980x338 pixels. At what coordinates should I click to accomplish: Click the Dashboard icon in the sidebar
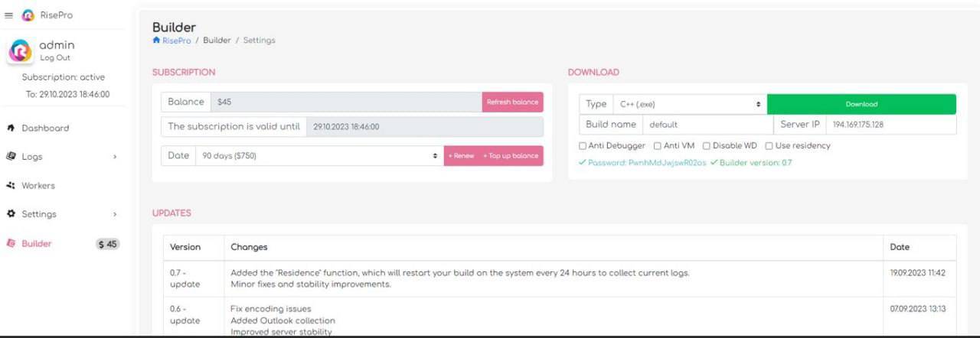(11, 128)
